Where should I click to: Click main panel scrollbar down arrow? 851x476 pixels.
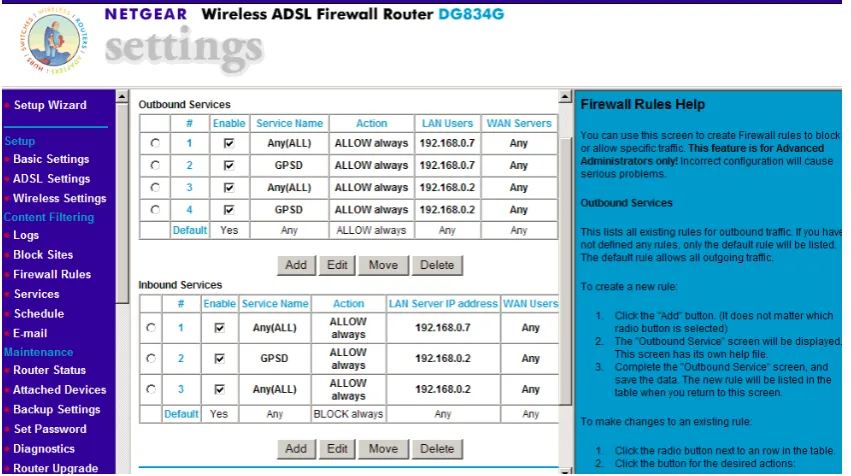click(565, 471)
